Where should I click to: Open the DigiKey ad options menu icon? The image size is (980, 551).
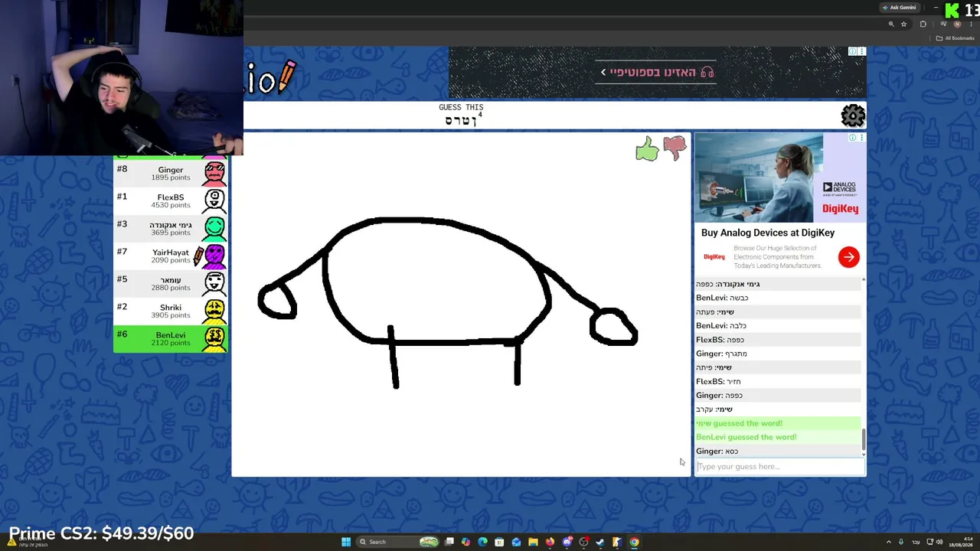tap(862, 138)
